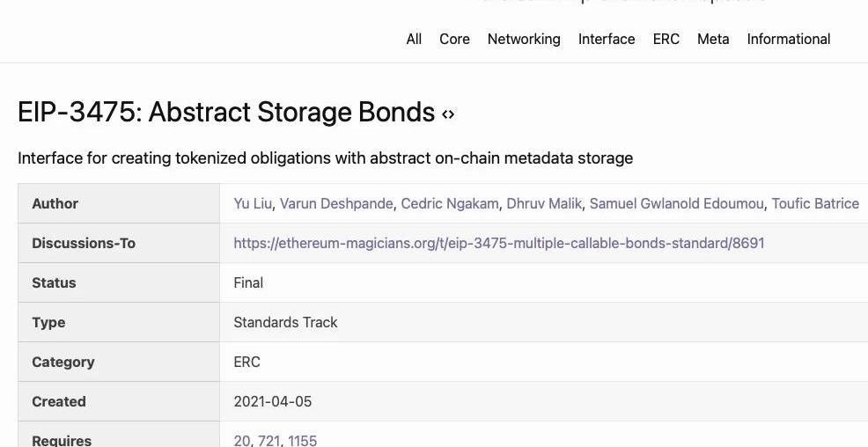Go to the Networking category page

point(524,39)
